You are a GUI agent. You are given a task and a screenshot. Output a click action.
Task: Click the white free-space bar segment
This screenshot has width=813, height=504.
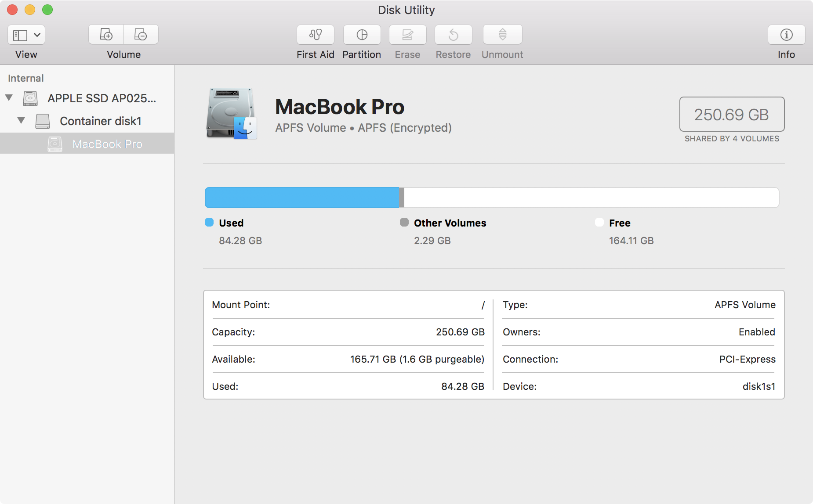click(592, 198)
